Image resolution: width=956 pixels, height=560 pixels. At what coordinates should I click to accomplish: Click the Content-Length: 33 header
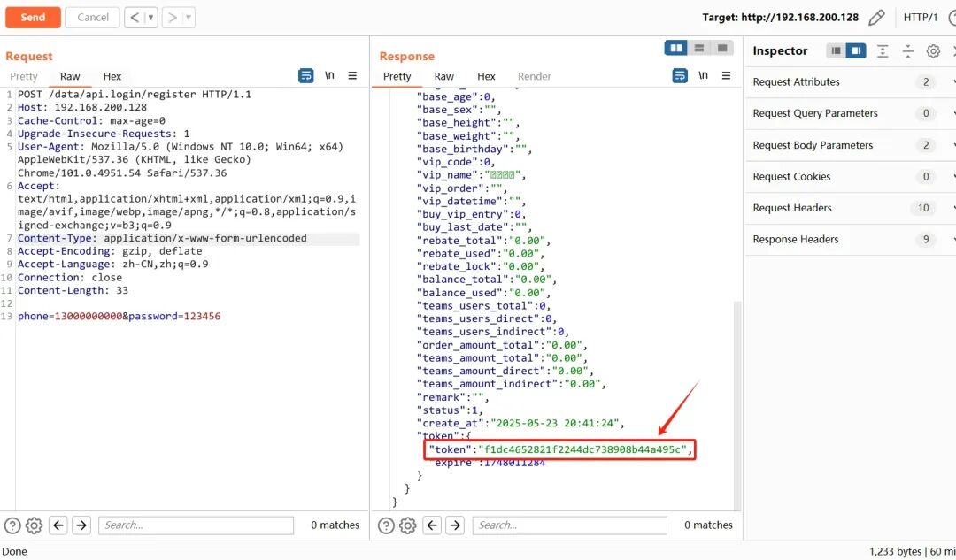73,291
